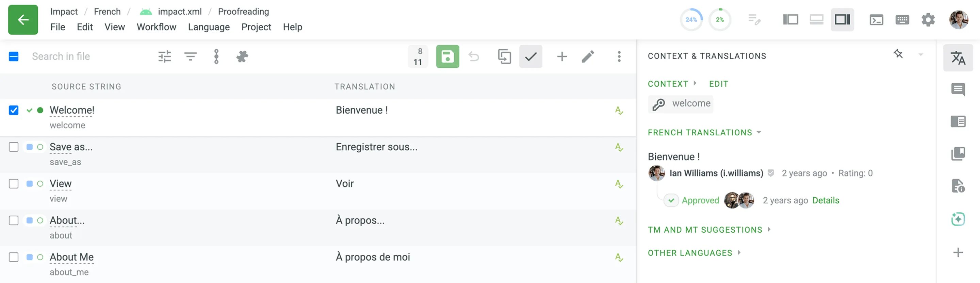Check the Save as... string checkbox
The height and width of the screenshot is (283, 980).
pos(14,147)
